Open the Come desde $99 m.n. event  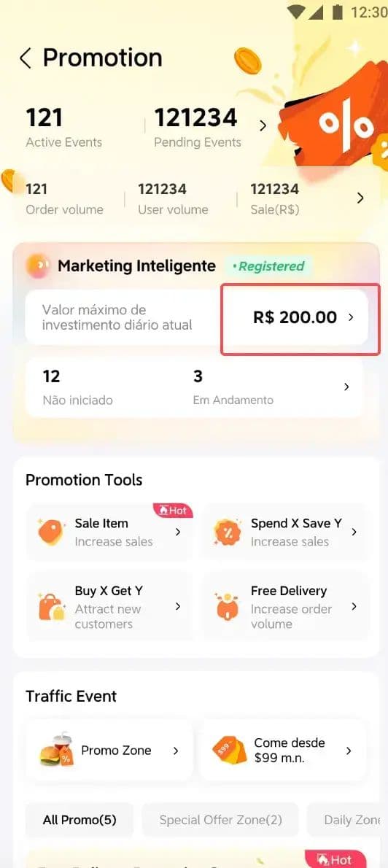pyautogui.click(x=284, y=750)
